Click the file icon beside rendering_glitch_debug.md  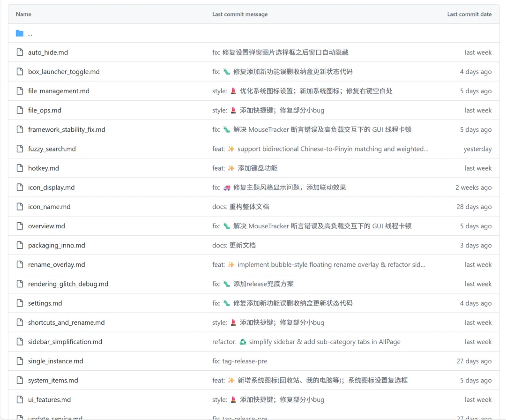20,284
